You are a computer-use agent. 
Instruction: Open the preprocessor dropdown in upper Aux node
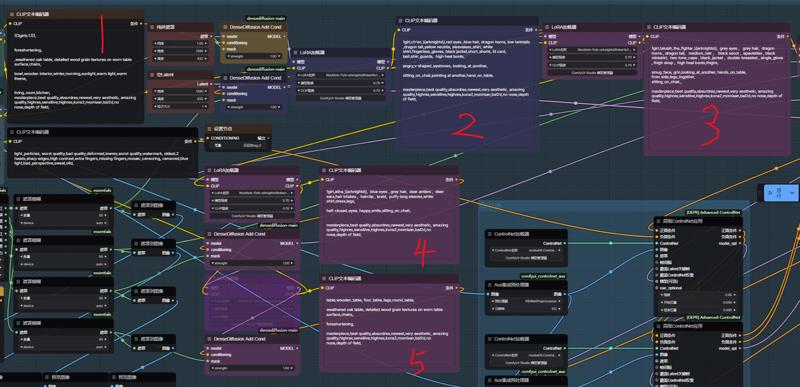pyautogui.click(x=526, y=301)
